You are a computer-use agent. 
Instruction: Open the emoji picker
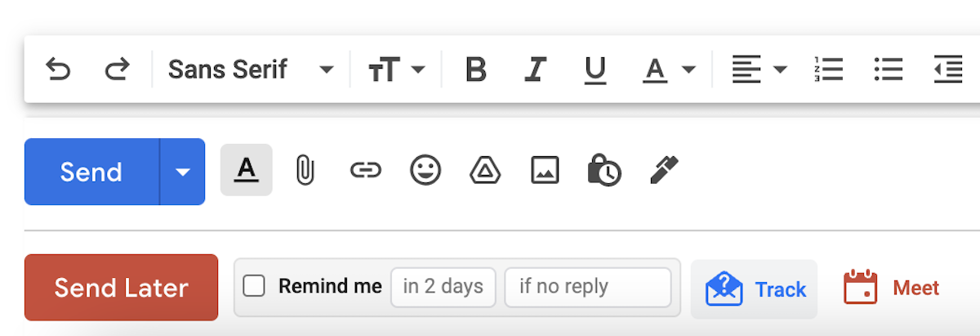coord(425,170)
